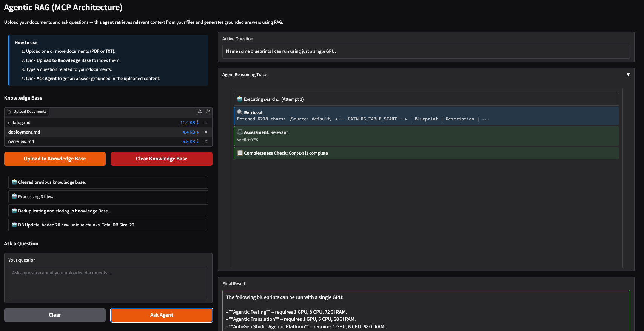Image resolution: width=644 pixels, height=331 pixels.
Task: Click the Knowledge Base section heading
Action: [x=23, y=98]
